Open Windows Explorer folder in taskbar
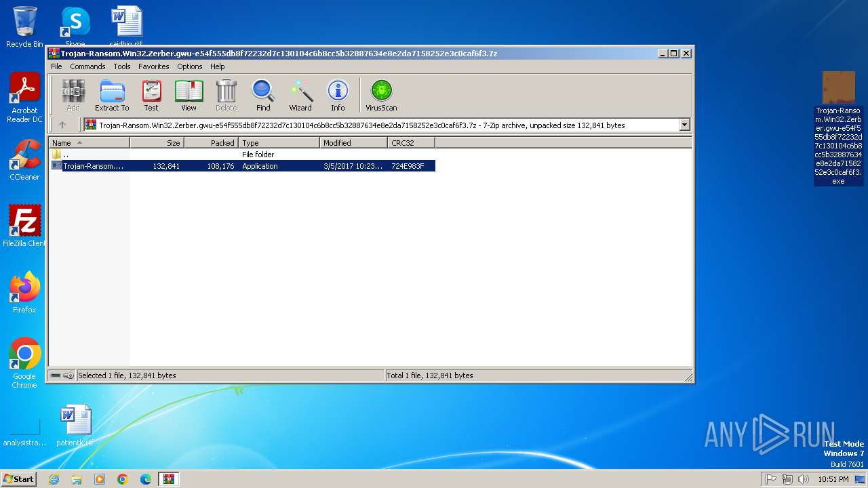Viewport: 868px width, 488px height. click(x=77, y=479)
